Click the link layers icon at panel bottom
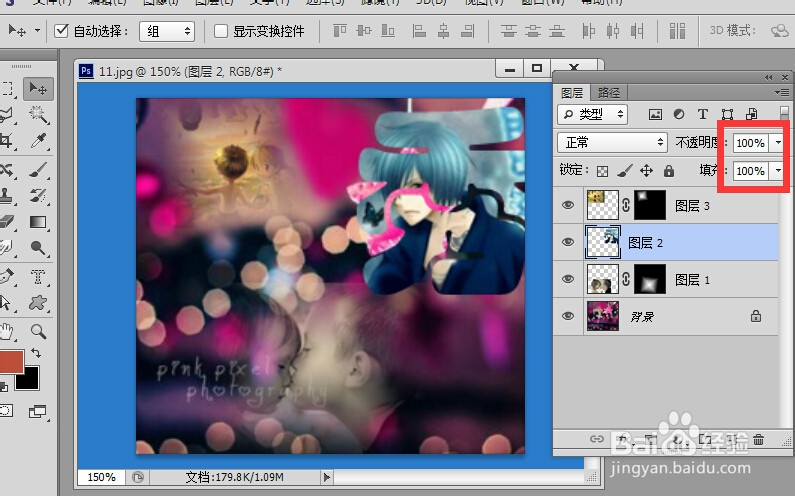Viewport: 795px width, 496px height. point(597,439)
